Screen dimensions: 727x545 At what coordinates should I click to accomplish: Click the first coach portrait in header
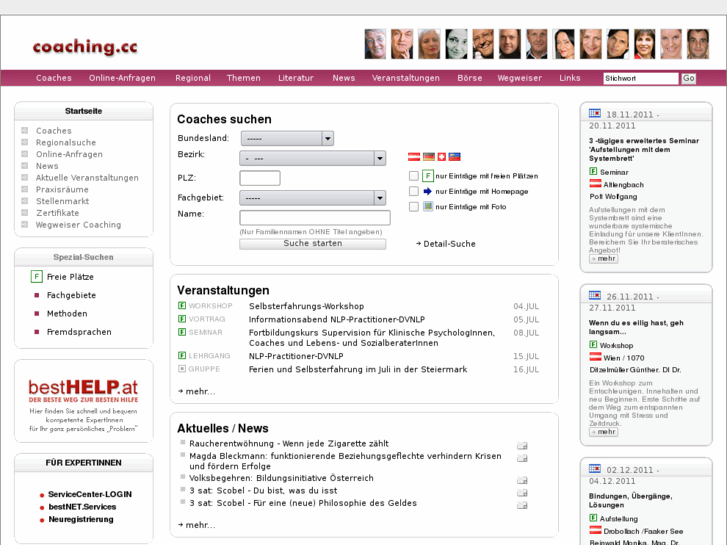click(375, 44)
